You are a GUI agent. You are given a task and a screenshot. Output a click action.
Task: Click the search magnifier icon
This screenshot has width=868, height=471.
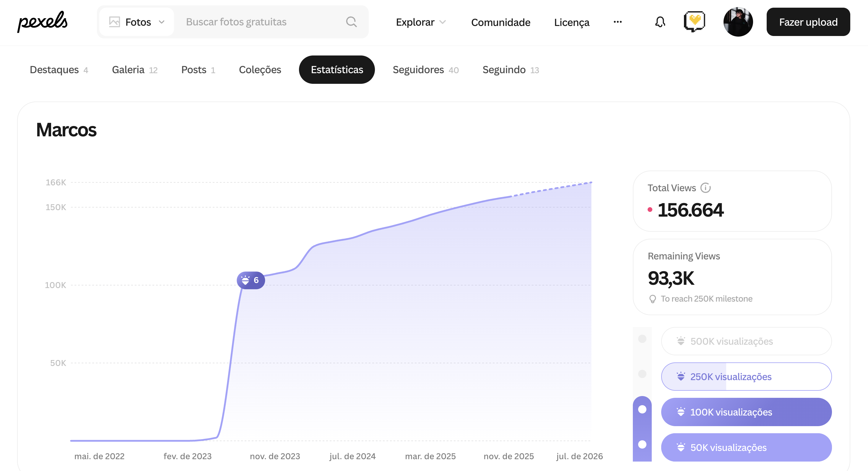click(x=351, y=22)
